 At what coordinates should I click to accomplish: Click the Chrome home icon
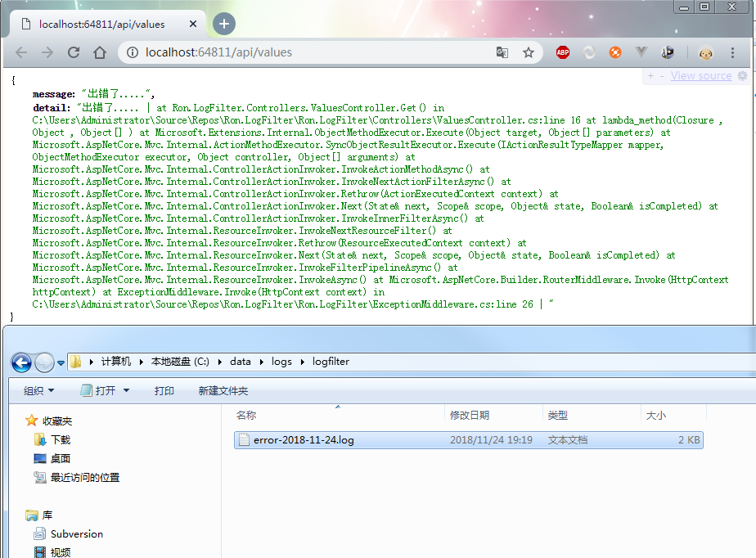point(100,52)
